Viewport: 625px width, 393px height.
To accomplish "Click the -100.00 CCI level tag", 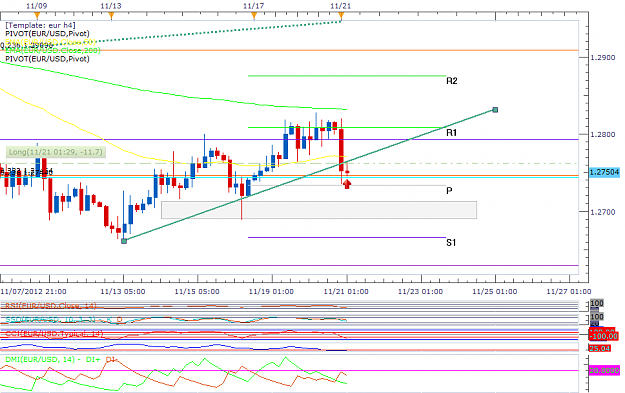I will [x=605, y=336].
